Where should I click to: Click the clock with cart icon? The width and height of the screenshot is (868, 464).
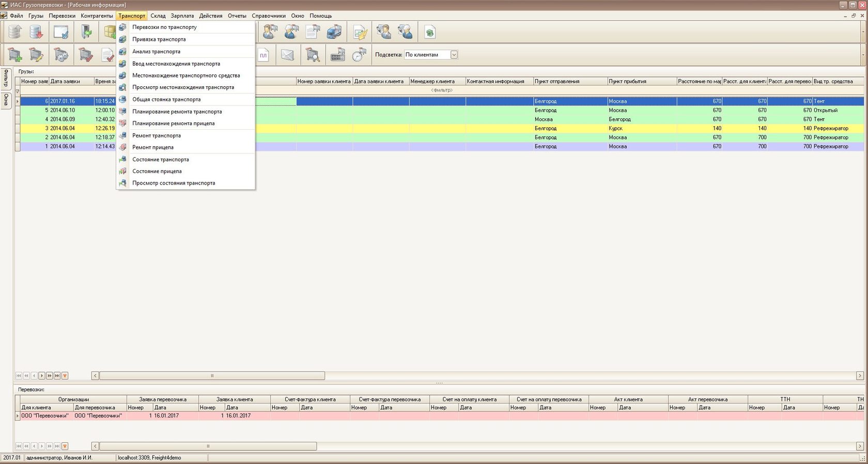tap(359, 55)
